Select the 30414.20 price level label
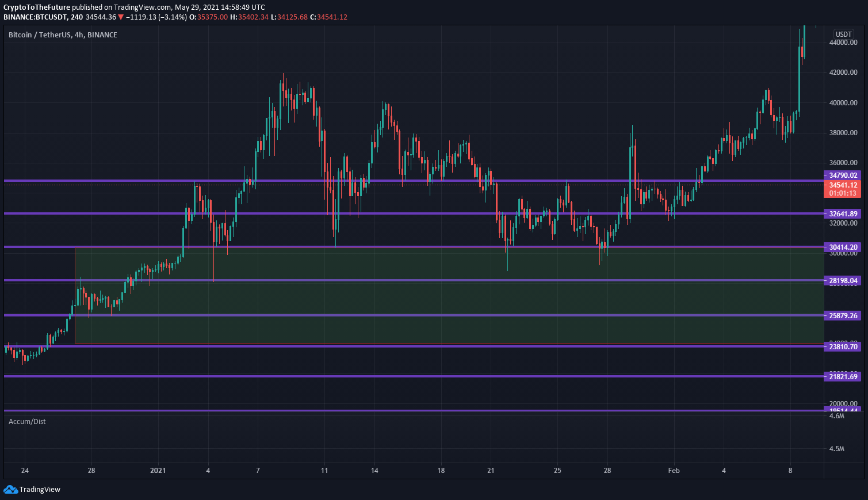Screen dimensions: 868x500 tap(843, 247)
